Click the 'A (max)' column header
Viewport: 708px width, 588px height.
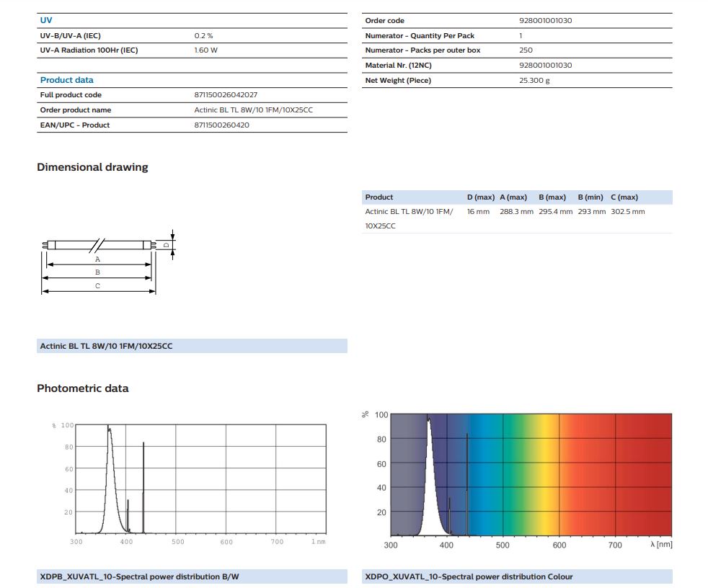[513, 197]
